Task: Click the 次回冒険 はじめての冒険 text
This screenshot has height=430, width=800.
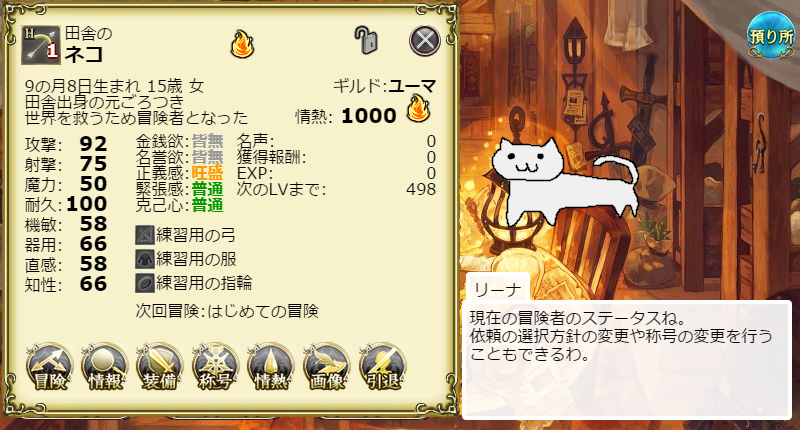Action: pos(227,311)
